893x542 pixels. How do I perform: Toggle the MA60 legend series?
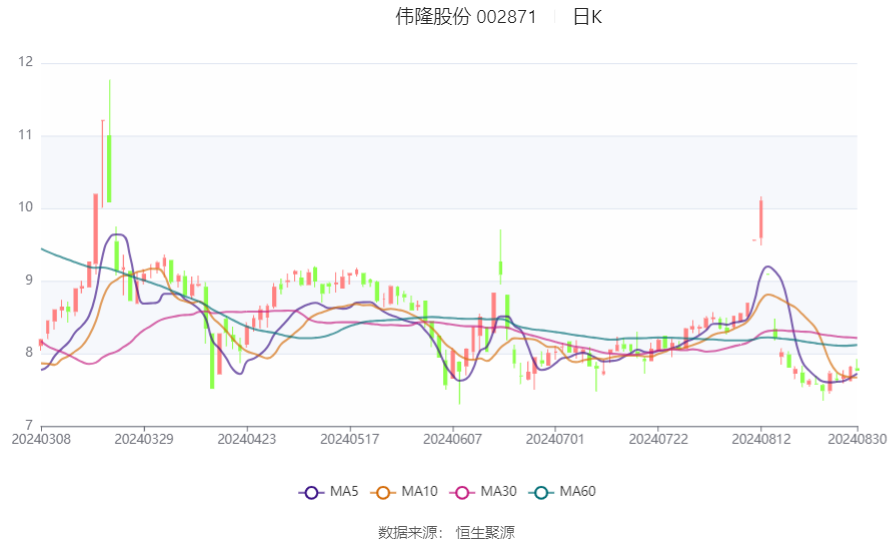(562, 492)
